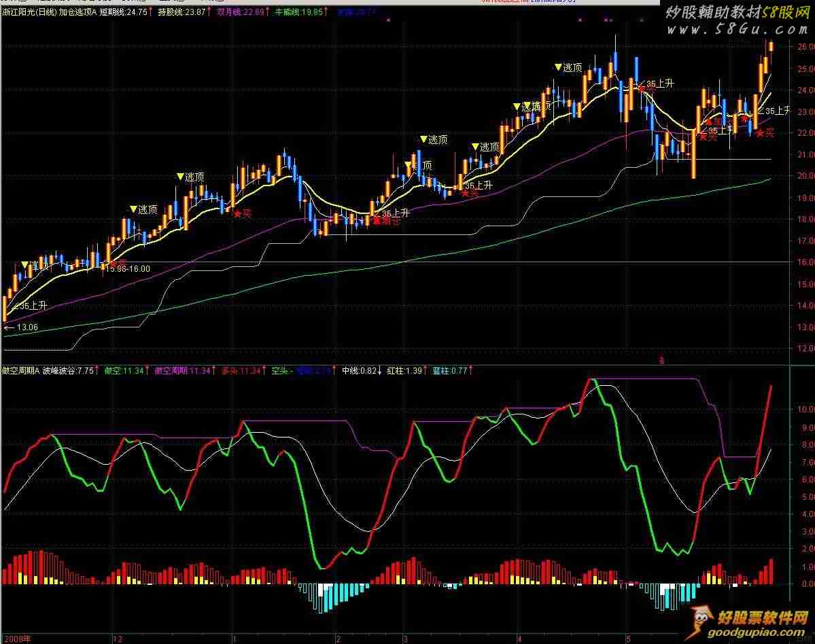
Task: Click the 26.00 price axis label
Action: point(803,47)
